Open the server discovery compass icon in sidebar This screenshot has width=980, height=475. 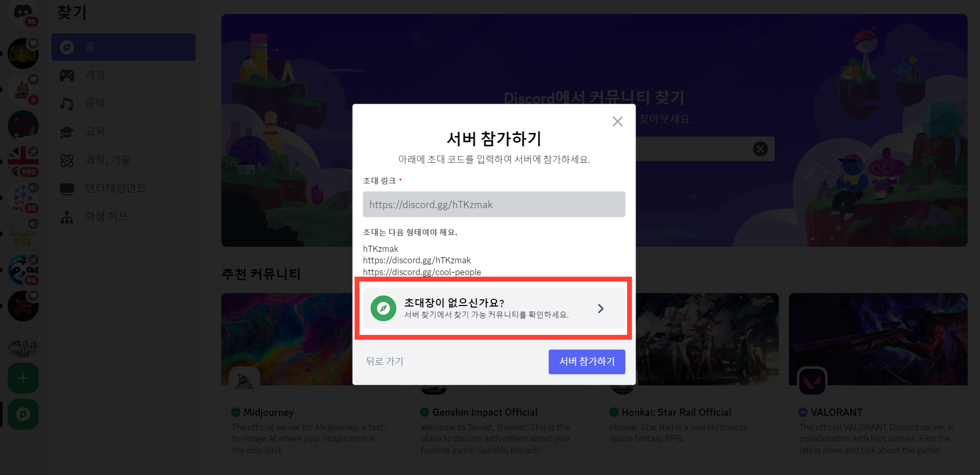point(23,414)
